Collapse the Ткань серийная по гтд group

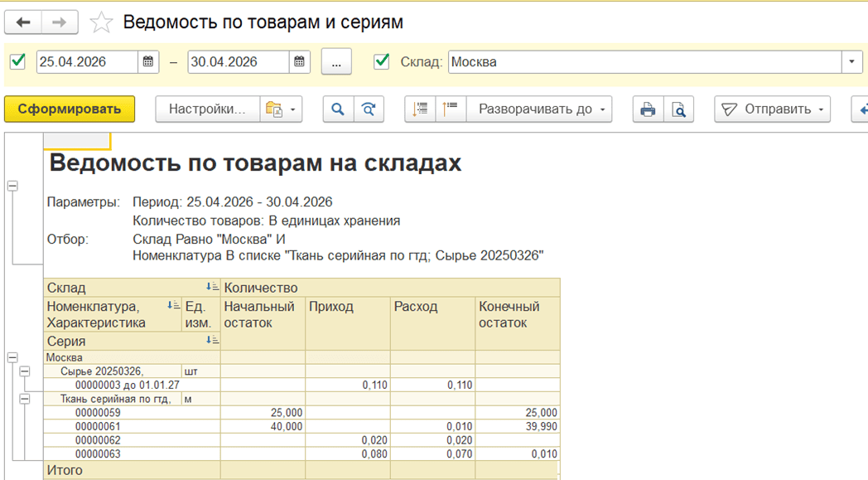pyautogui.click(x=25, y=399)
